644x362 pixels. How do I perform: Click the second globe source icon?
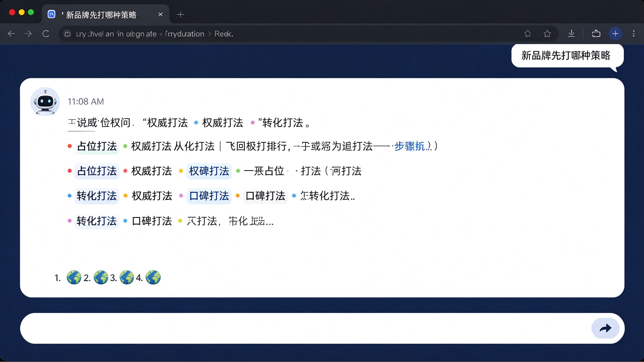click(x=101, y=278)
